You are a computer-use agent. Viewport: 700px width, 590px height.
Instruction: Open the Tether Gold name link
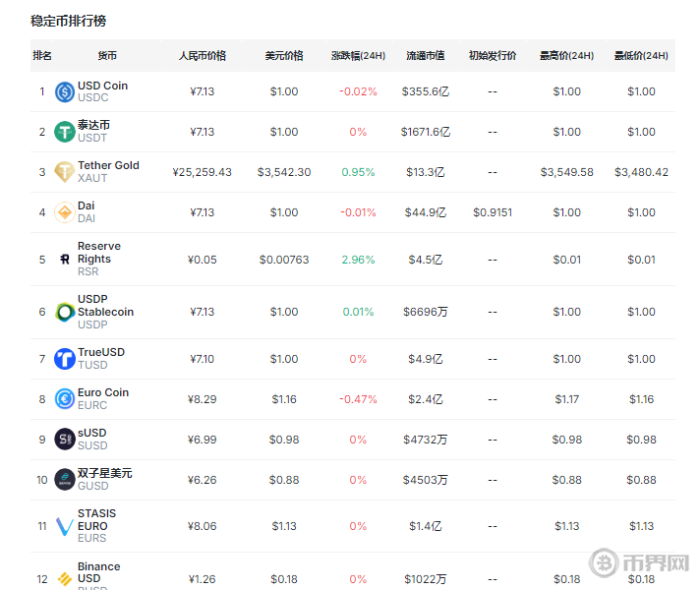108,165
